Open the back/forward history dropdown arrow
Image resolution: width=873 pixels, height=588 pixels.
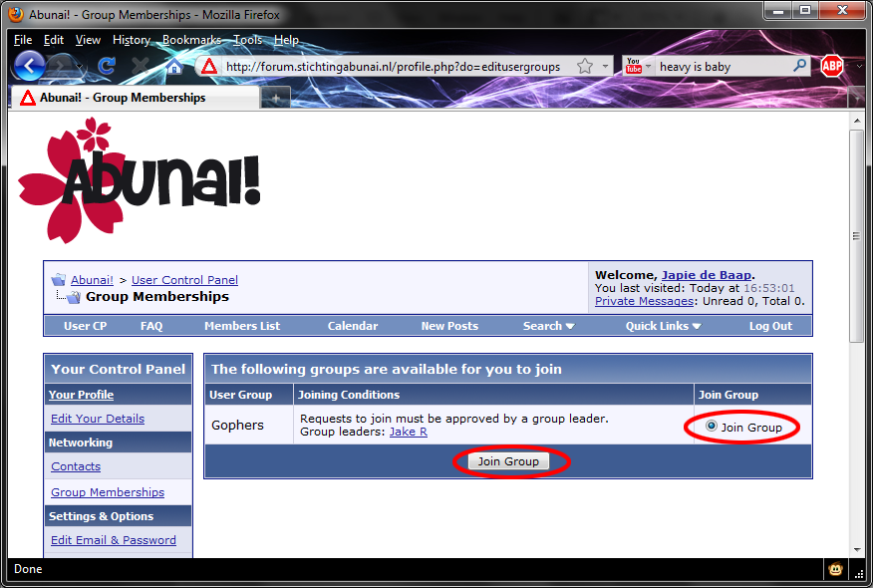pyautogui.click(x=80, y=67)
